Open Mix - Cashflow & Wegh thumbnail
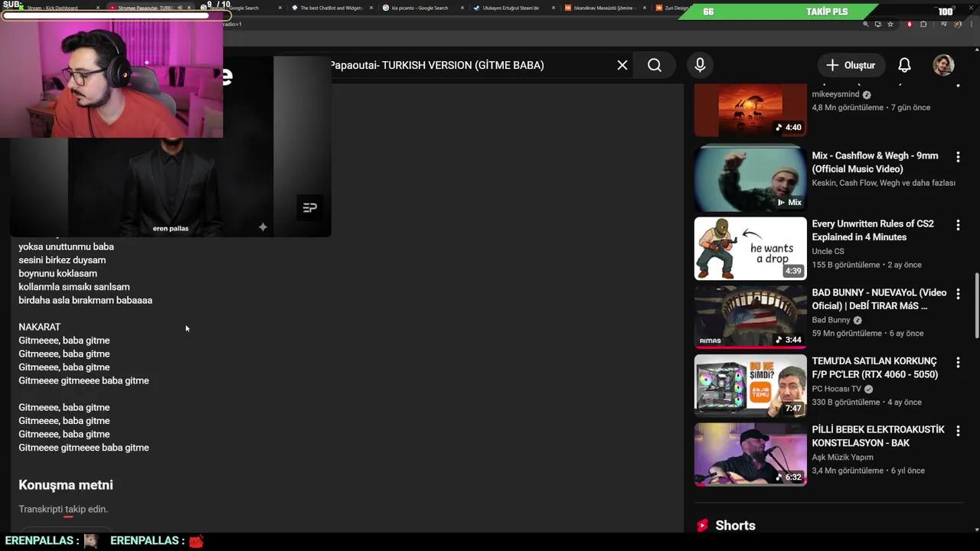 click(750, 180)
